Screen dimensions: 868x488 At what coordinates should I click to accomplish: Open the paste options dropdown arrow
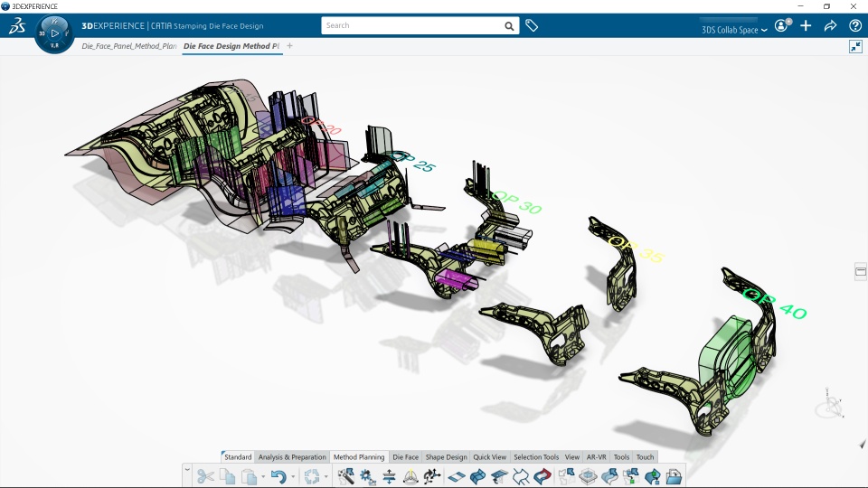click(263, 476)
